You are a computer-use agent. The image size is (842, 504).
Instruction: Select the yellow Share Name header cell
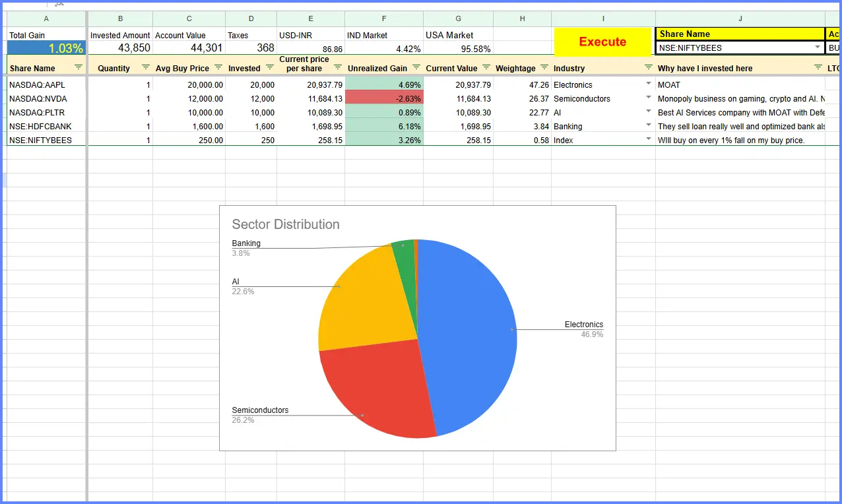[x=740, y=34]
